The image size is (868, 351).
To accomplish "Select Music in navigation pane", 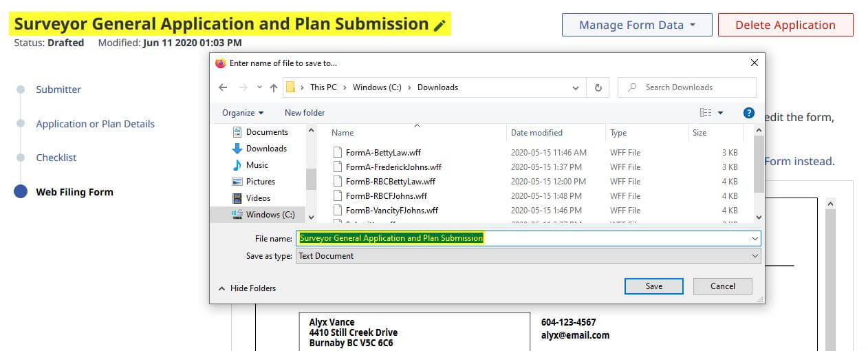I will (257, 165).
